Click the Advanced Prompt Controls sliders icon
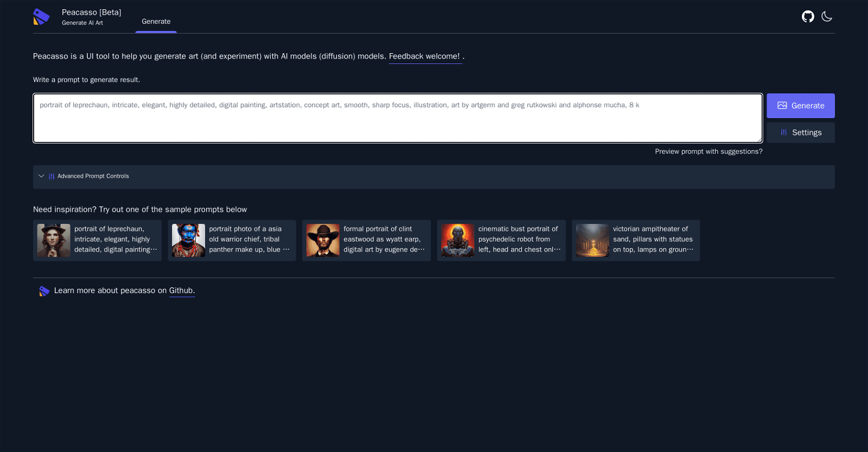Screen dimensions: 868x452 click(x=52, y=176)
